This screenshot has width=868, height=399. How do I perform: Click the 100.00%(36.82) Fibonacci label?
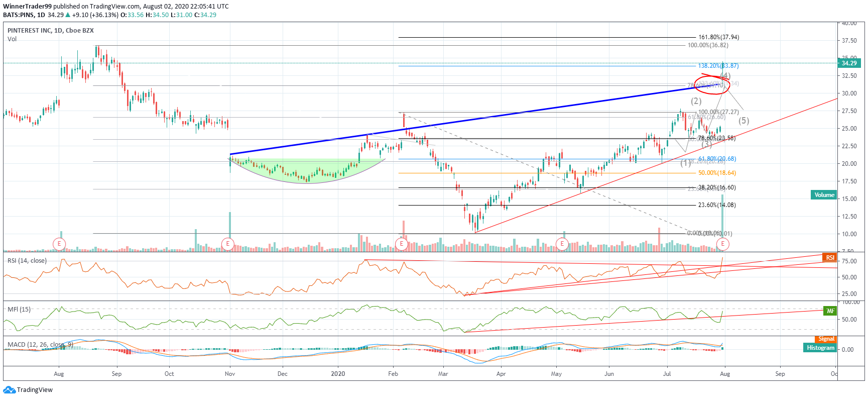pos(708,45)
